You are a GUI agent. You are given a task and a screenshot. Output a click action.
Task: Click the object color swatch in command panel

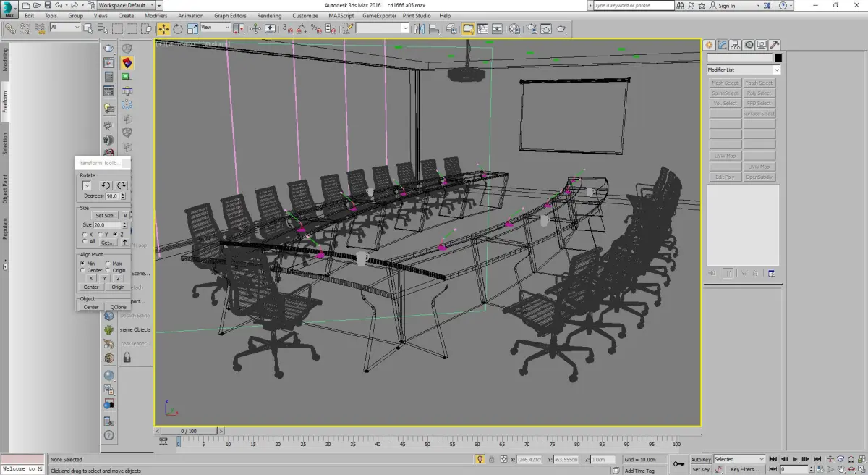tap(778, 57)
